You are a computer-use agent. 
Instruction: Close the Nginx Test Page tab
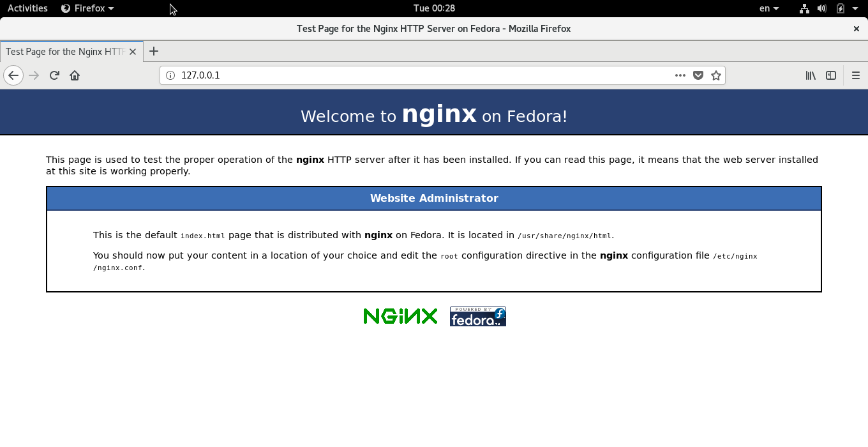point(133,52)
